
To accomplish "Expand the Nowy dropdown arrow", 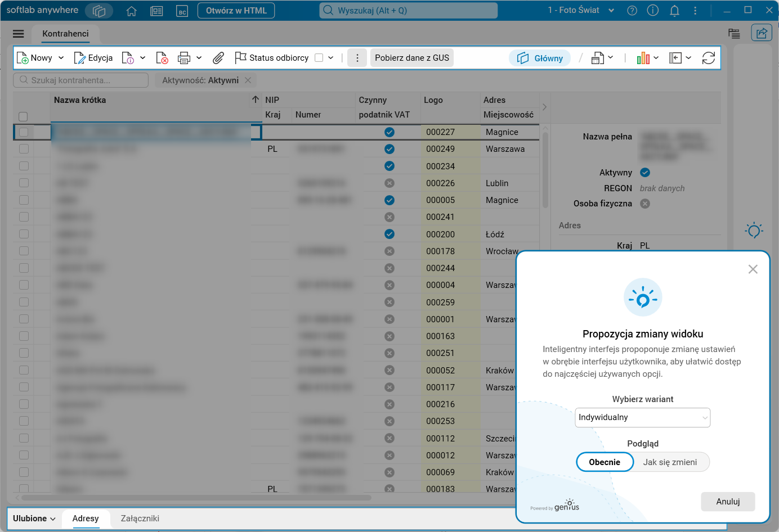I will click(61, 58).
